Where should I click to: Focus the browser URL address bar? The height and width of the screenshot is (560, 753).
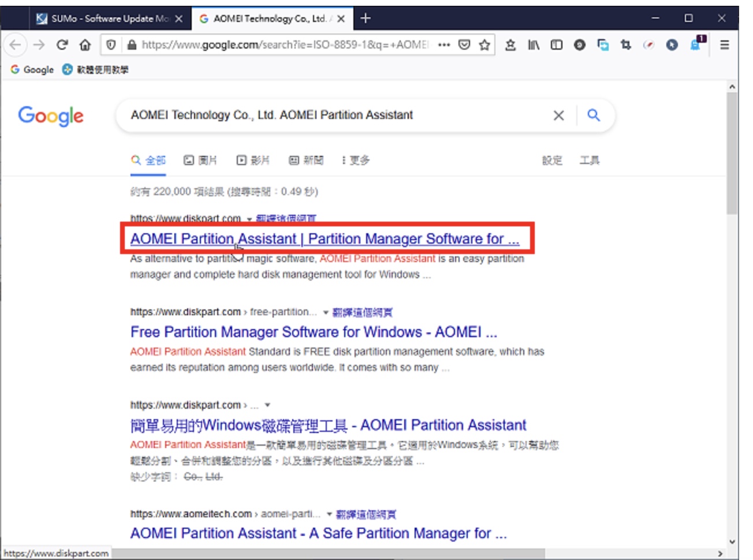pyautogui.click(x=285, y=45)
